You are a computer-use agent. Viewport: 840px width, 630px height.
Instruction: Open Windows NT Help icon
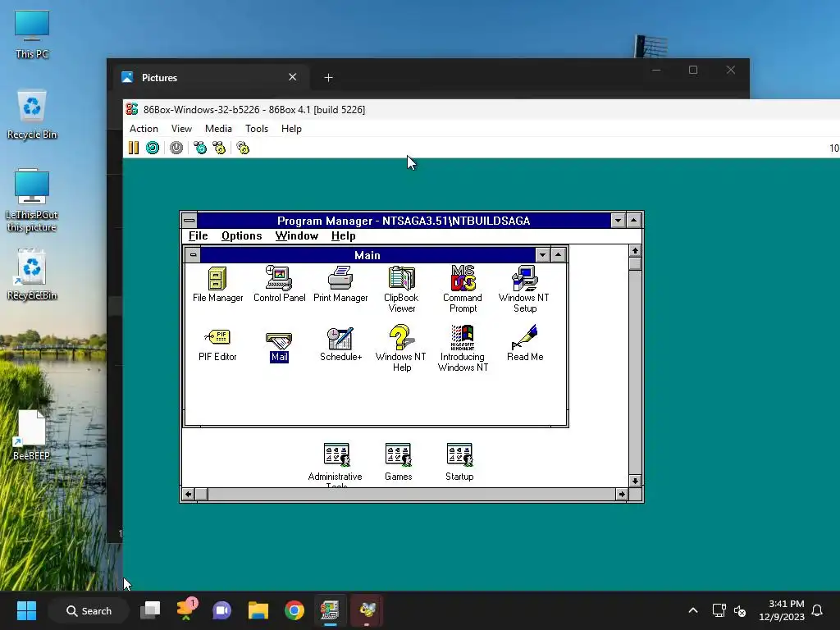(x=401, y=348)
